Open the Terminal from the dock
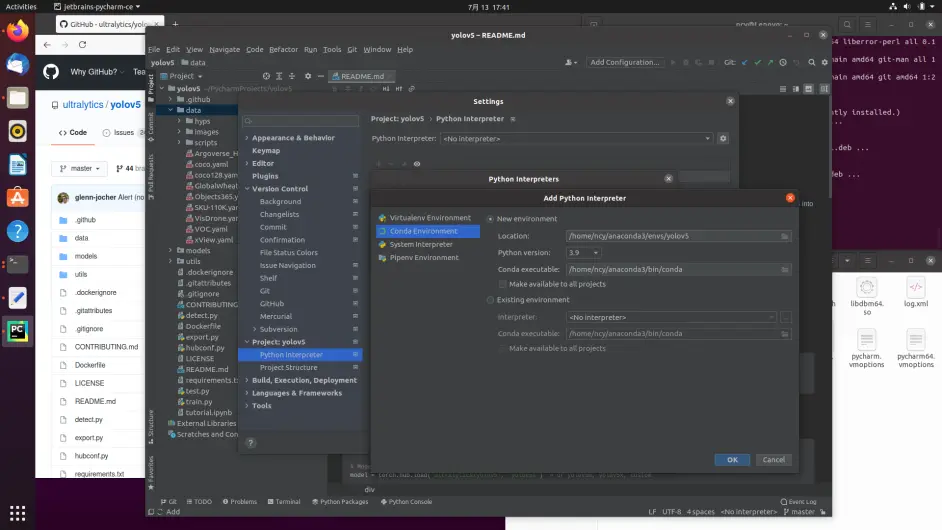The image size is (942, 530). (17, 264)
